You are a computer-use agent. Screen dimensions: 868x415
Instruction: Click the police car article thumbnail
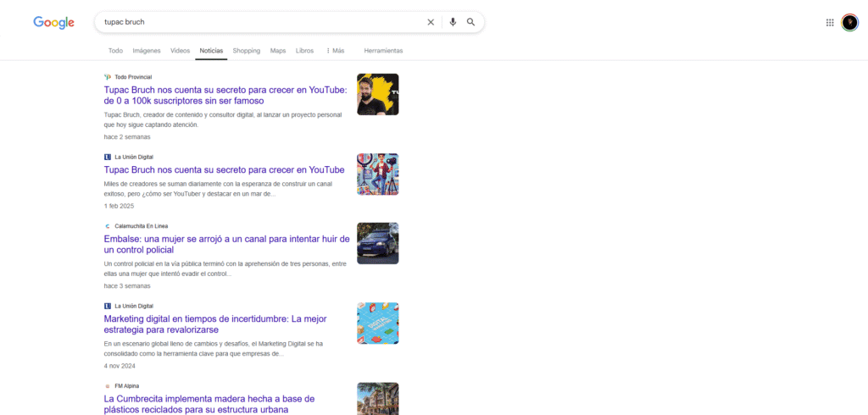point(377,243)
